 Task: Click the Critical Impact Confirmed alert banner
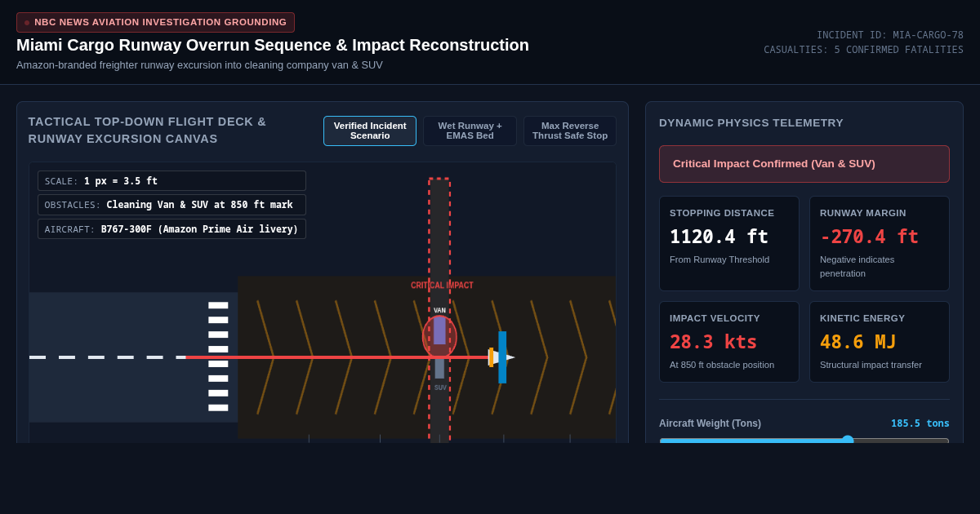pyautogui.click(x=804, y=164)
